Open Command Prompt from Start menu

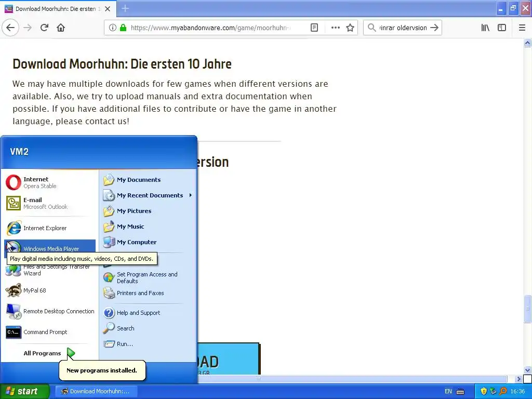(x=49, y=332)
